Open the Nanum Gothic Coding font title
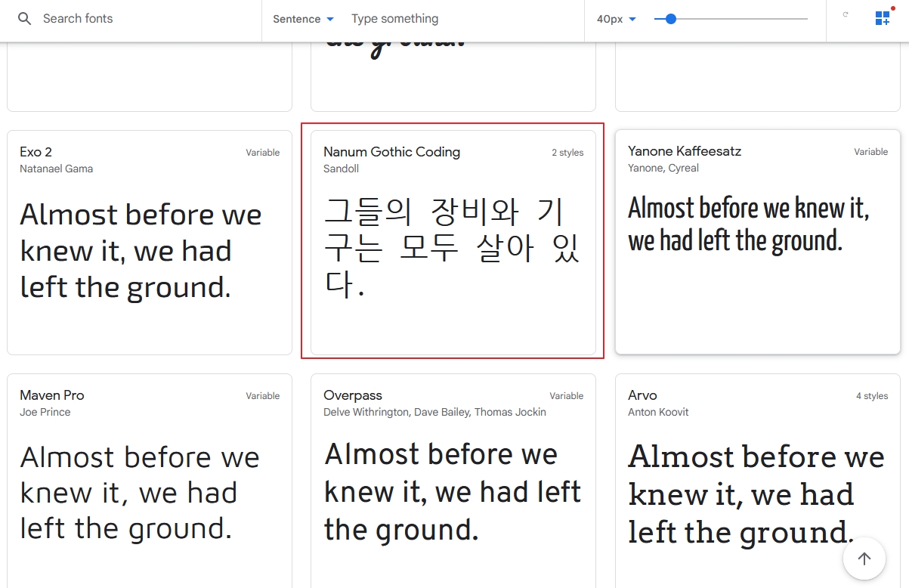The height and width of the screenshot is (588, 909). pos(391,152)
